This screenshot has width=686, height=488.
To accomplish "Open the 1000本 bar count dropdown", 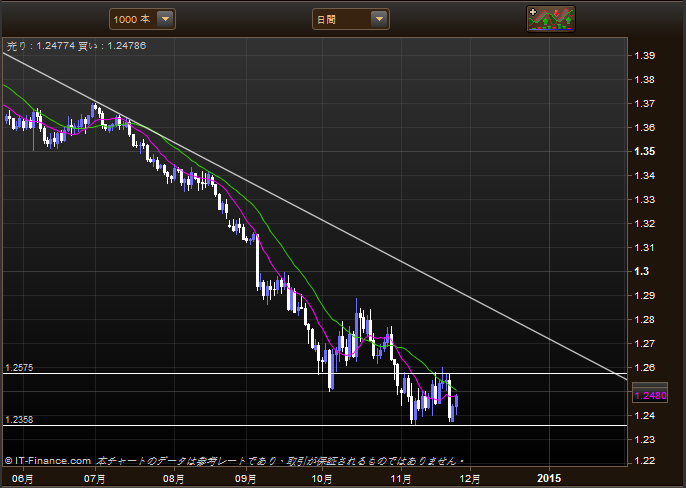I will (142, 19).
